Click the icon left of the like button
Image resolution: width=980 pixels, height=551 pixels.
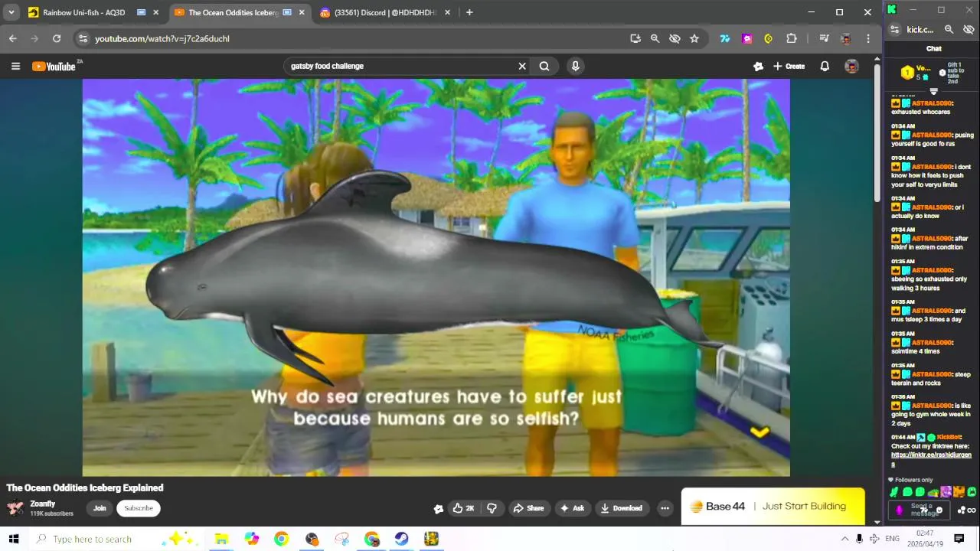coord(438,509)
